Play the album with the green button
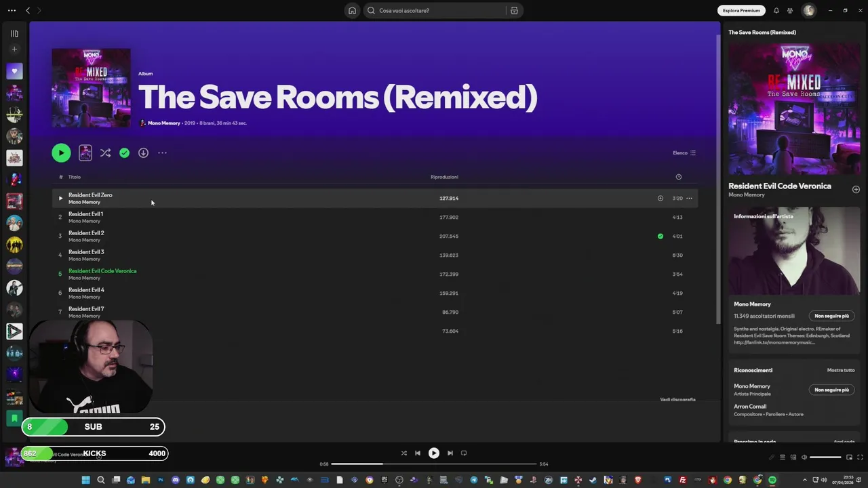 tap(61, 152)
